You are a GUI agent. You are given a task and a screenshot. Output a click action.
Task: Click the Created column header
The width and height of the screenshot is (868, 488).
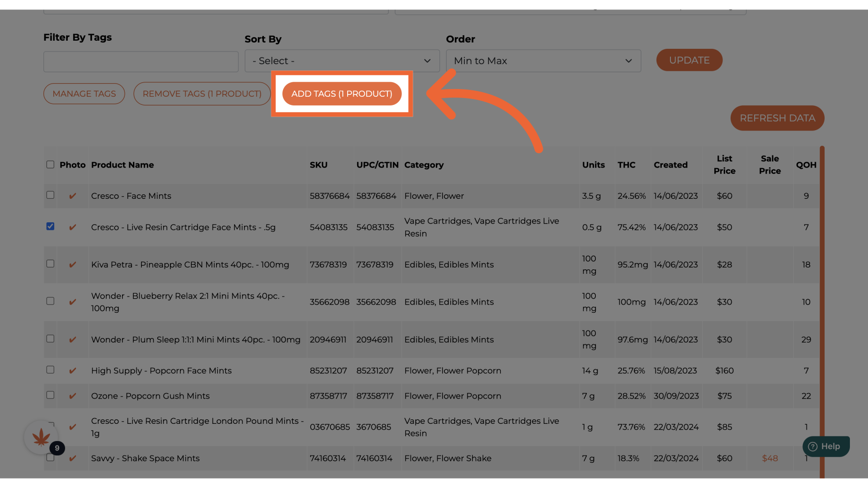point(670,165)
